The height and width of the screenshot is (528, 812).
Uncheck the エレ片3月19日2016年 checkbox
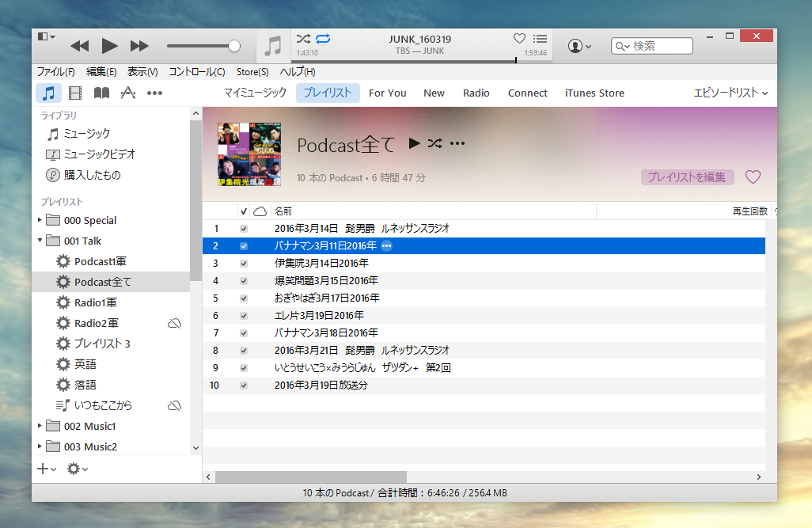coord(244,316)
